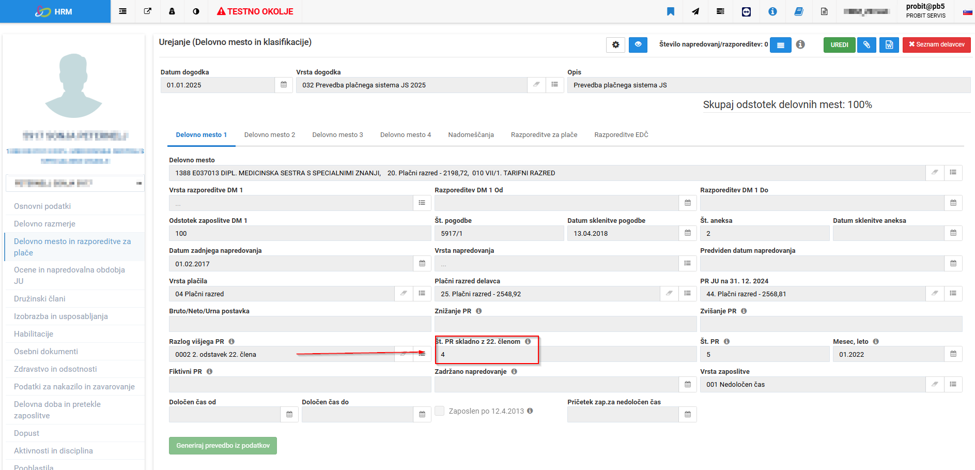Clear Delovno mesto field with eraser icon
975x470 pixels.
[x=935, y=173]
